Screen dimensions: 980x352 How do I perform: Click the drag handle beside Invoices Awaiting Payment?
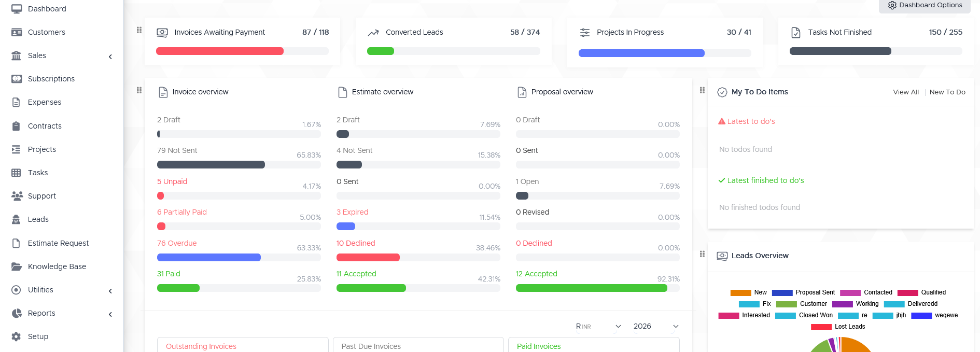point(139,30)
